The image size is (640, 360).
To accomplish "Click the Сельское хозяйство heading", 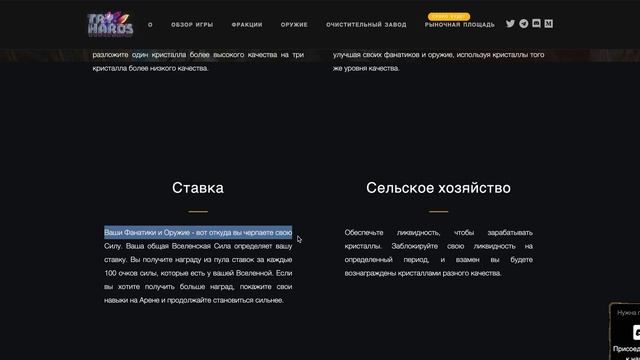I will [x=438, y=188].
